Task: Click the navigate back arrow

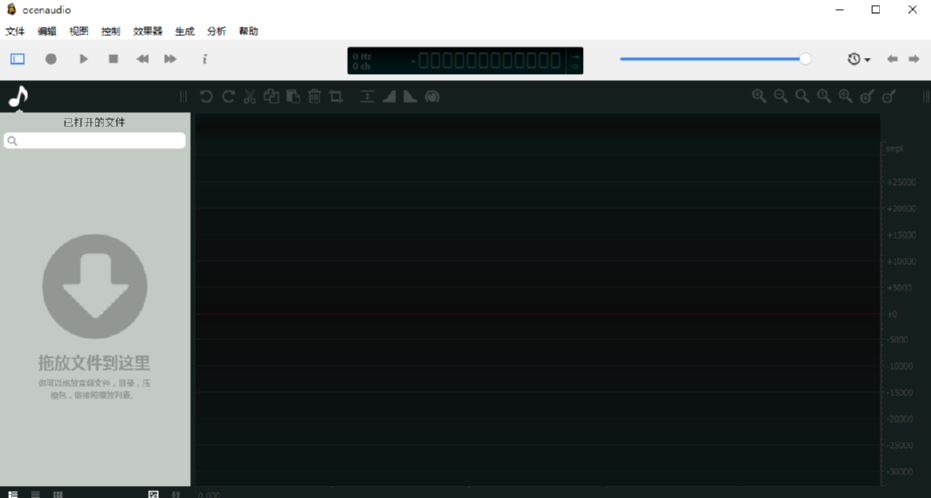Action: (x=892, y=59)
